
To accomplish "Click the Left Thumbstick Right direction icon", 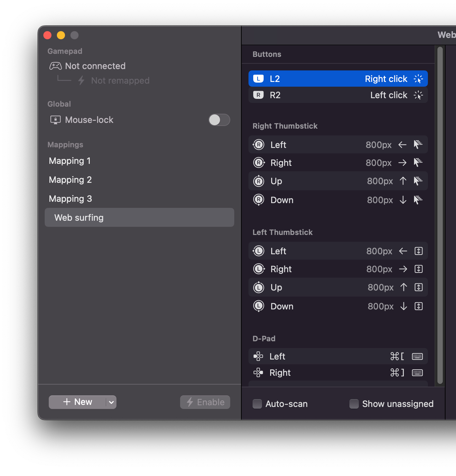I will 259,269.
